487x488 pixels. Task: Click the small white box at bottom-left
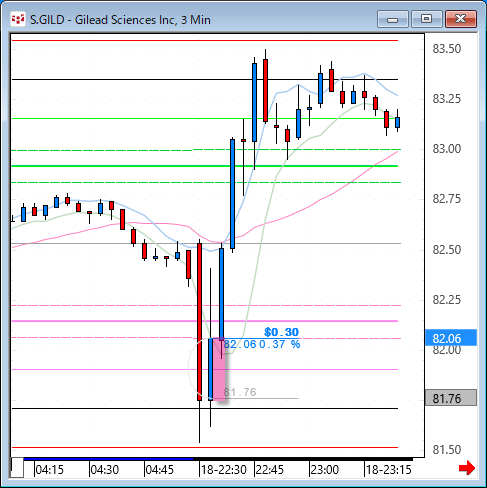point(17,468)
